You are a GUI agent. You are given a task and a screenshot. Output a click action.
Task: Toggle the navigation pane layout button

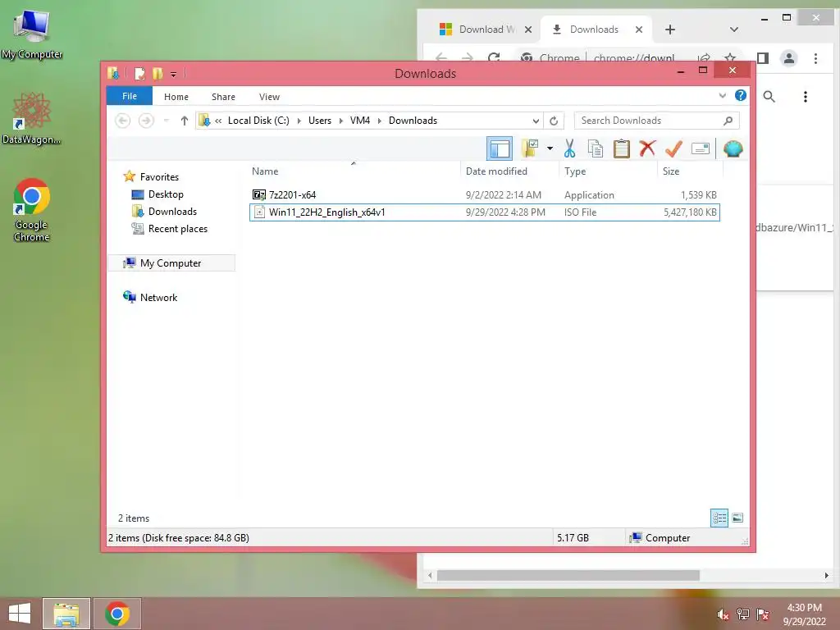(x=500, y=149)
